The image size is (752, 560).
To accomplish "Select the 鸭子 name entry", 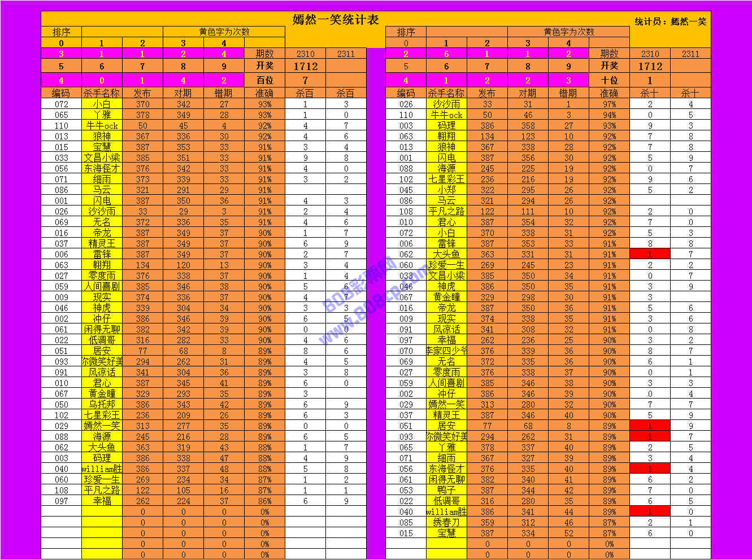I will (x=446, y=490).
